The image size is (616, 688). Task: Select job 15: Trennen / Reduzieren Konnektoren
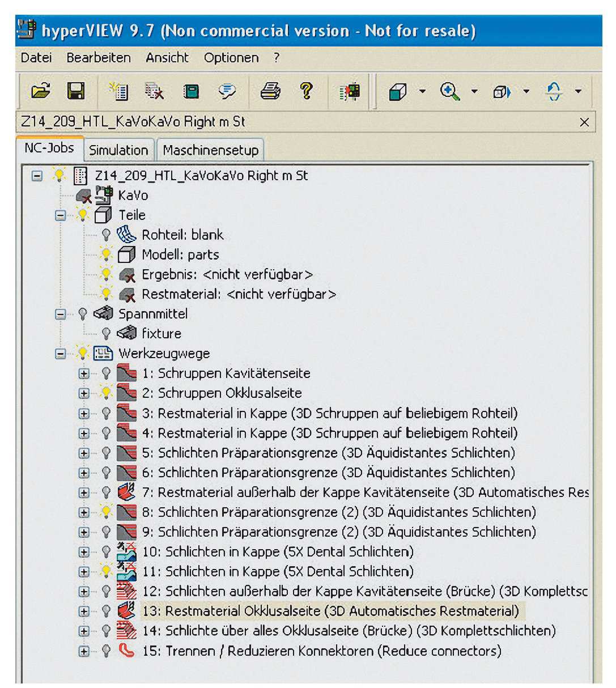pyautogui.click(x=321, y=651)
